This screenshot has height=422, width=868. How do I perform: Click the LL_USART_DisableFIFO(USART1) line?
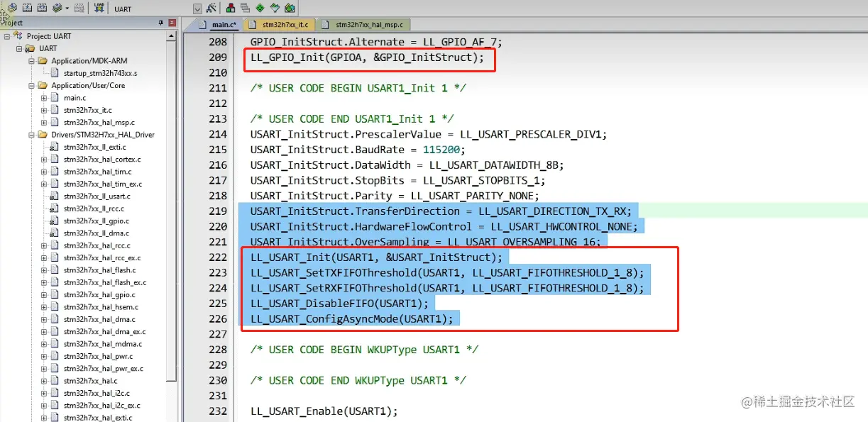click(x=339, y=304)
